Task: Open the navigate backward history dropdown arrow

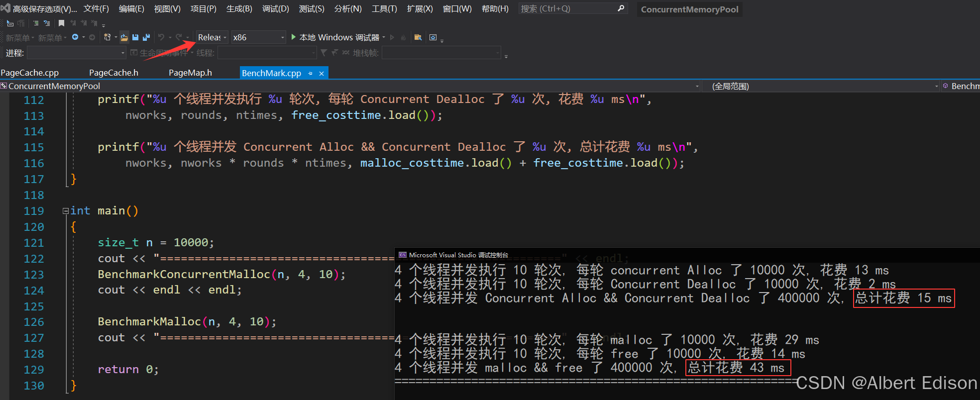Action: pyautogui.click(x=83, y=37)
